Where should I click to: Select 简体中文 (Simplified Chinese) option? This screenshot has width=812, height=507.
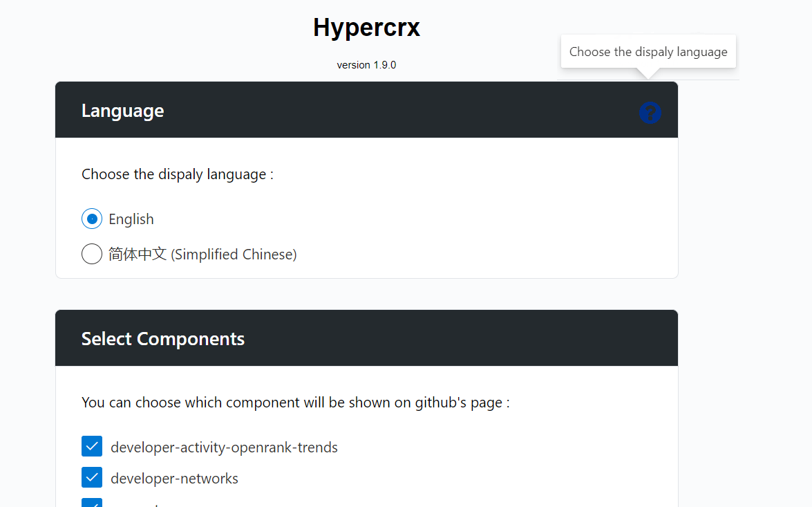91,254
